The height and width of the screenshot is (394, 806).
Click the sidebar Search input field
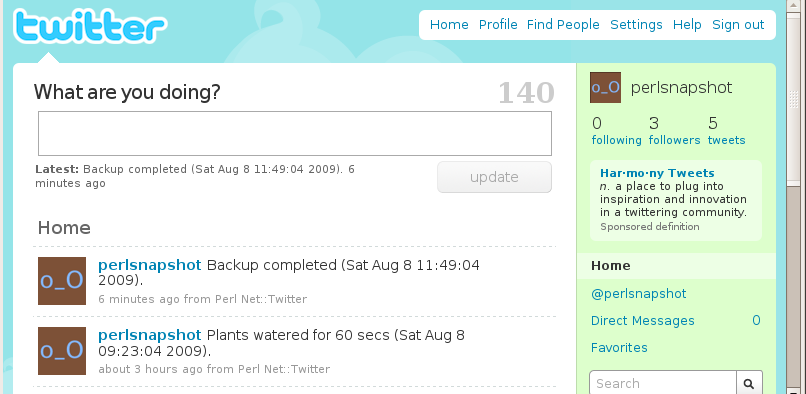click(663, 383)
